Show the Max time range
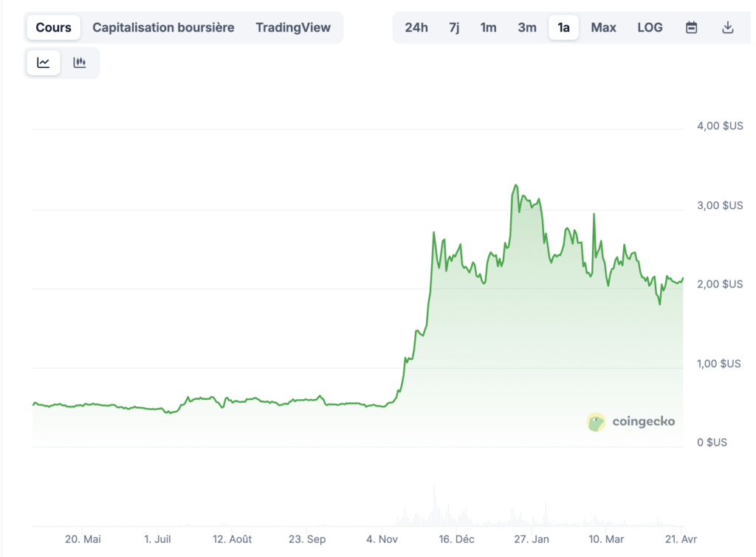Screen dimensions: 756x557 pos(604,27)
